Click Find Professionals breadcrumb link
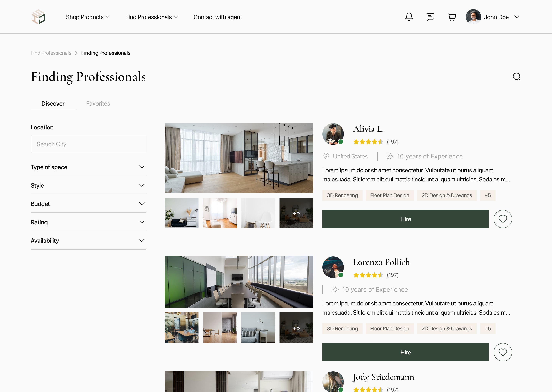 [x=51, y=53]
